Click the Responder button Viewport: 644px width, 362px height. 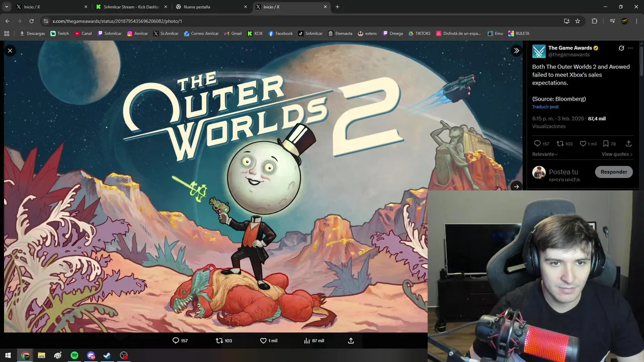tap(614, 172)
